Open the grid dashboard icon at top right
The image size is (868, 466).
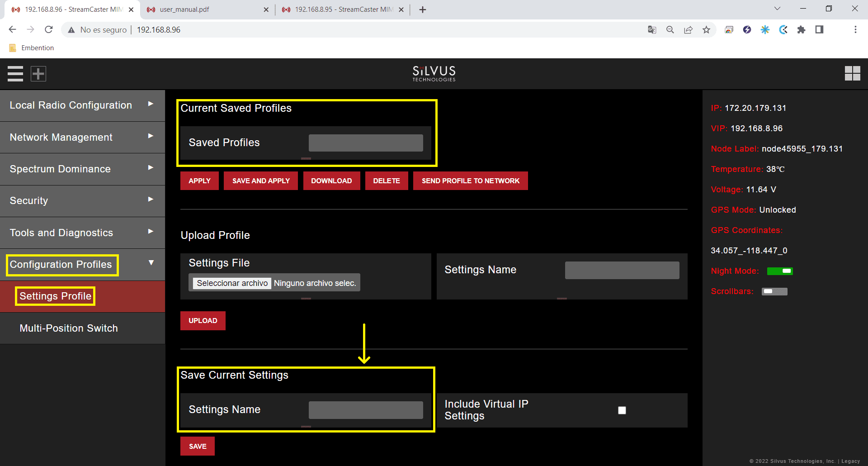852,74
